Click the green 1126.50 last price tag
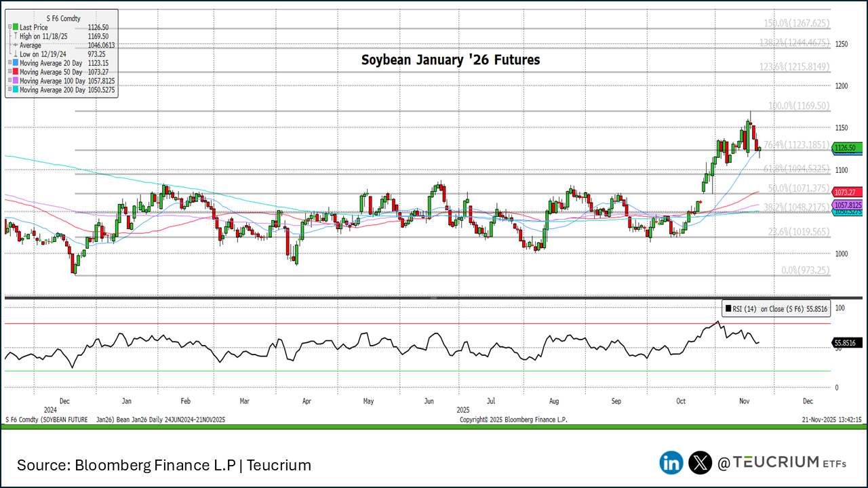Screen dimensions: 868x488 pyautogui.click(x=848, y=148)
